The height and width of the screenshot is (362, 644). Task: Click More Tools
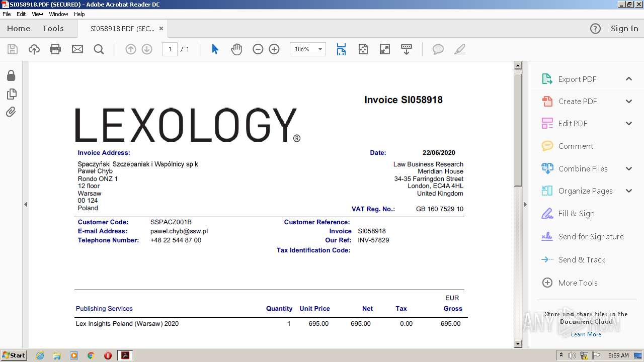coord(578,283)
